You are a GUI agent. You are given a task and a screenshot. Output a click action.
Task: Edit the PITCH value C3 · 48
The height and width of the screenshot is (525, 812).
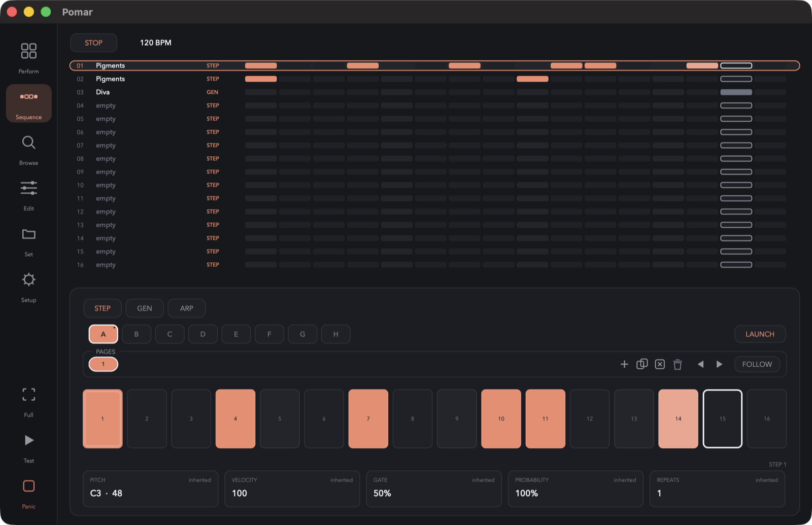(151, 489)
